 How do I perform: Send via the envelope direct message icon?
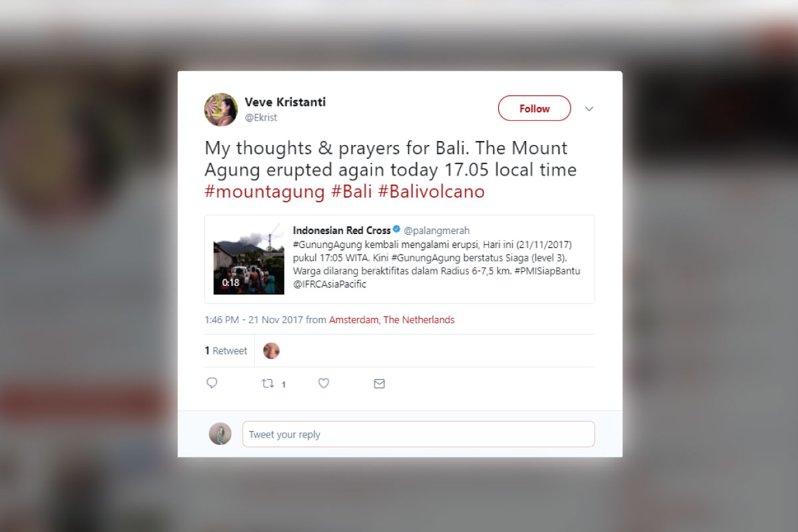tap(379, 384)
